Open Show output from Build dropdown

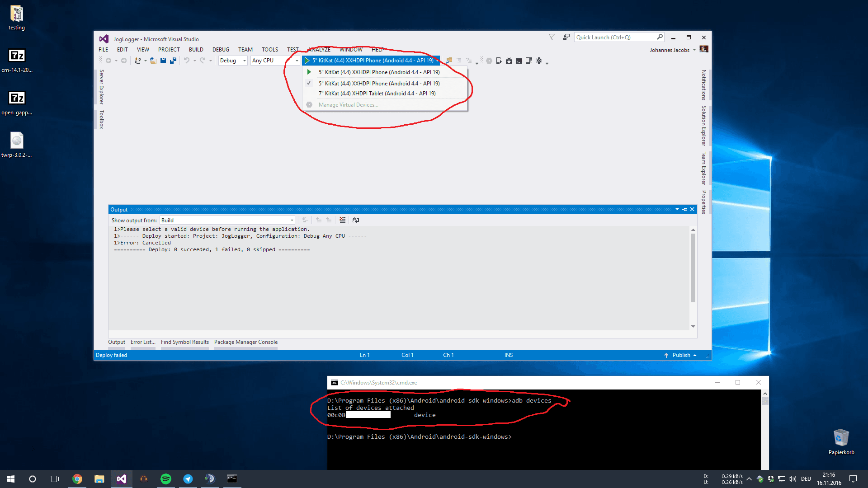(227, 220)
